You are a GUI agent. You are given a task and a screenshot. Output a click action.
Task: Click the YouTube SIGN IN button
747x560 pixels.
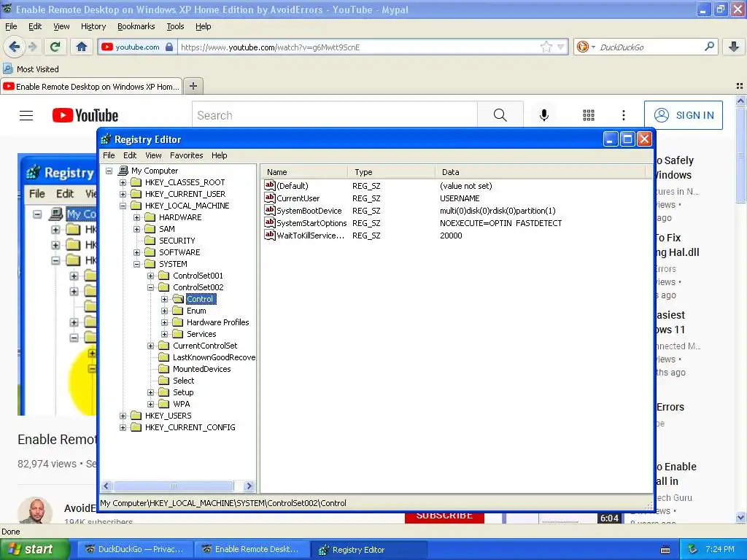point(683,115)
